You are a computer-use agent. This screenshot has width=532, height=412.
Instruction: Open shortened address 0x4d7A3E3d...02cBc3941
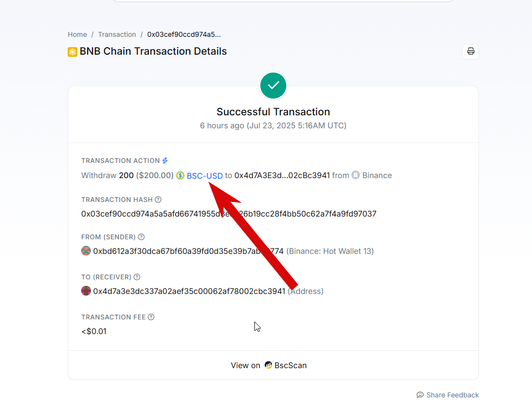(282, 175)
